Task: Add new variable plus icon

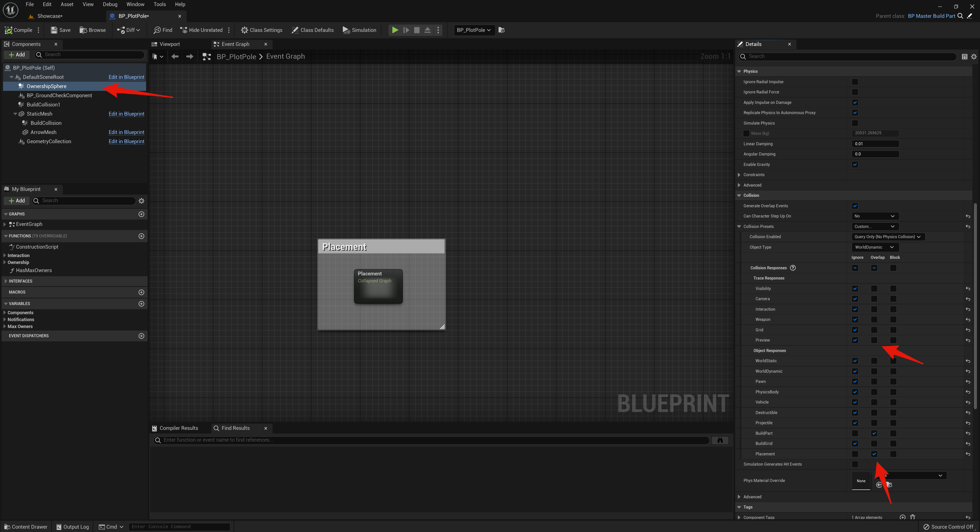Action: 141,304
